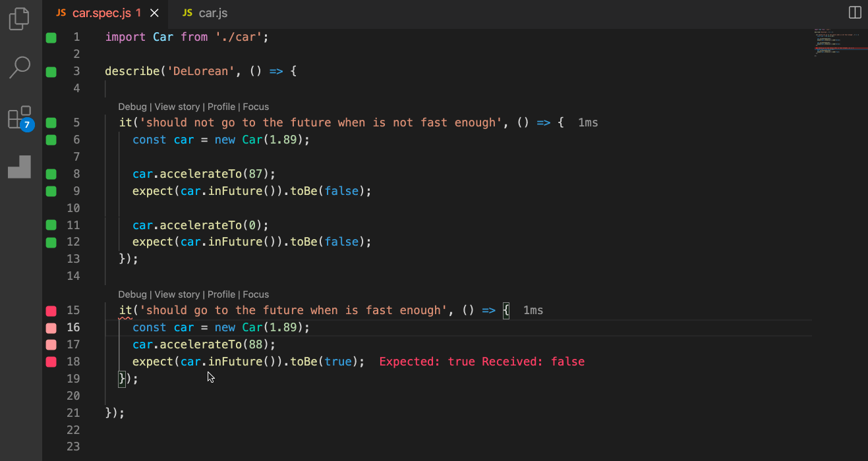Open the Explorer files icon
Viewport: 868px width, 461px height.
pos(19,18)
